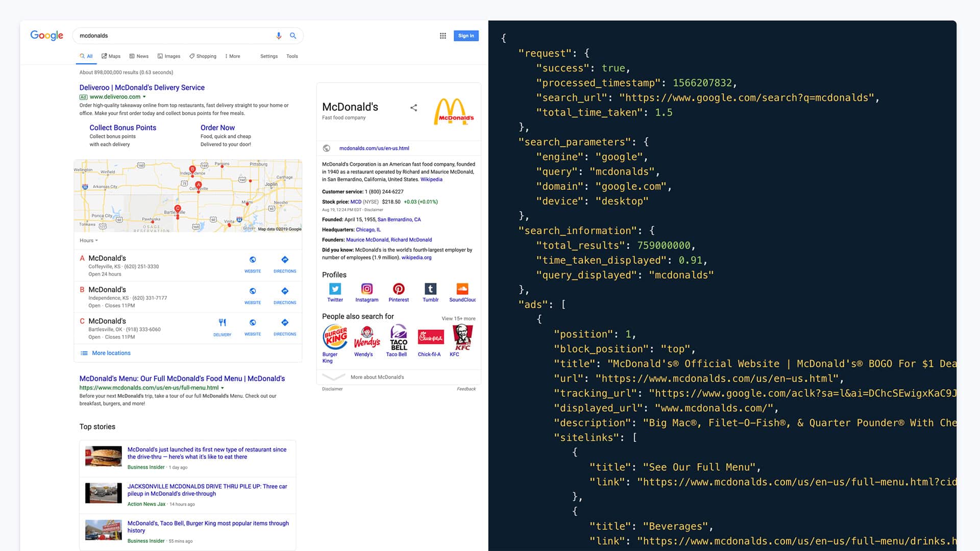Select the All search tab

[86, 56]
